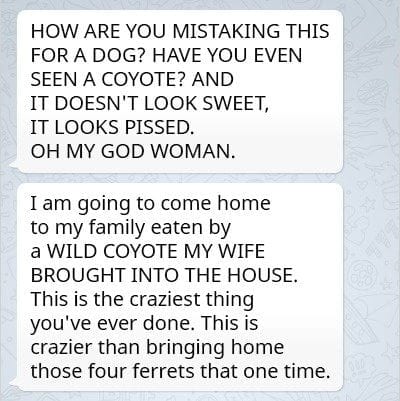Click the line 'you've ever done. This is'
Viewport: 400px width, 401px height.
click(144, 323)
